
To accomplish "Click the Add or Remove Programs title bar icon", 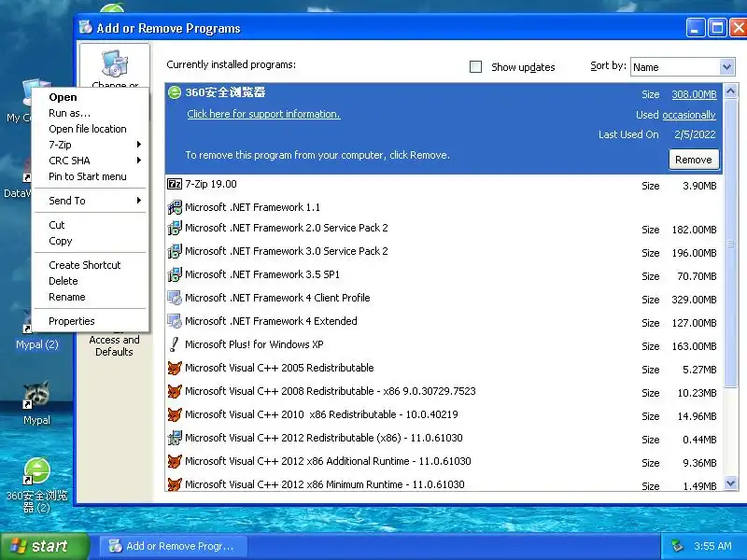I will pyautogui.click(x=86, y=27).
